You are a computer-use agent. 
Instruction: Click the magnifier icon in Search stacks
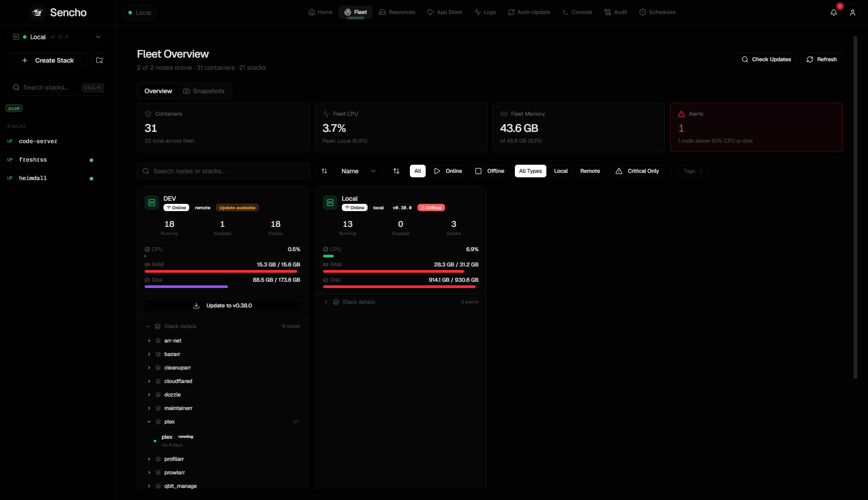pyautogui.click(x=16, y=87)
